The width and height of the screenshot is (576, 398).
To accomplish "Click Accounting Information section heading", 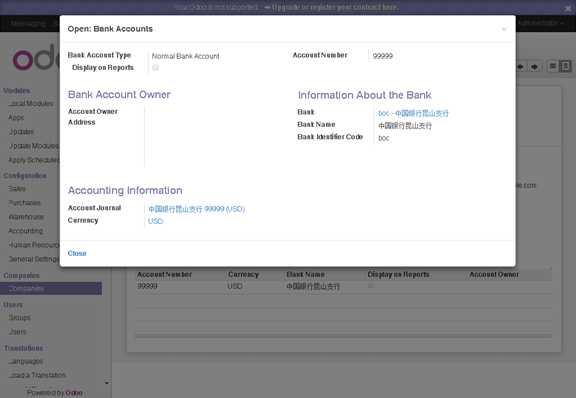I will pyautogui.click(x=125, y=190).
